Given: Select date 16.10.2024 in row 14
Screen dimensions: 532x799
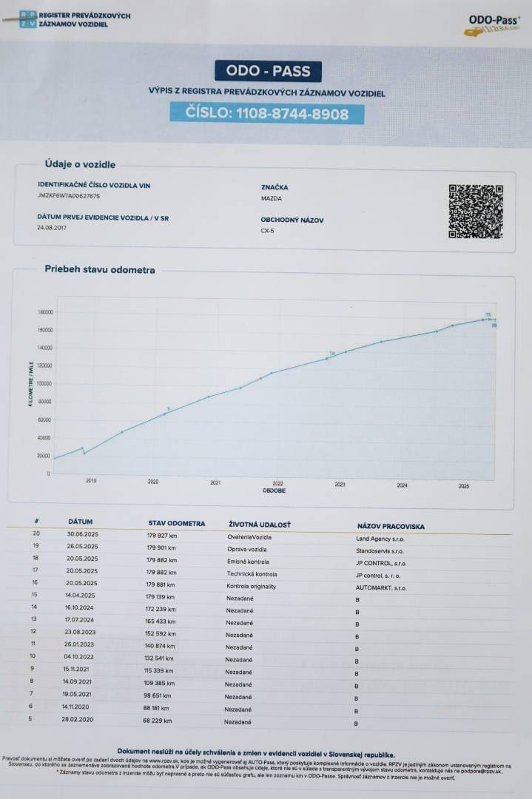Looking at the screenshot, I should pos(79,607).
